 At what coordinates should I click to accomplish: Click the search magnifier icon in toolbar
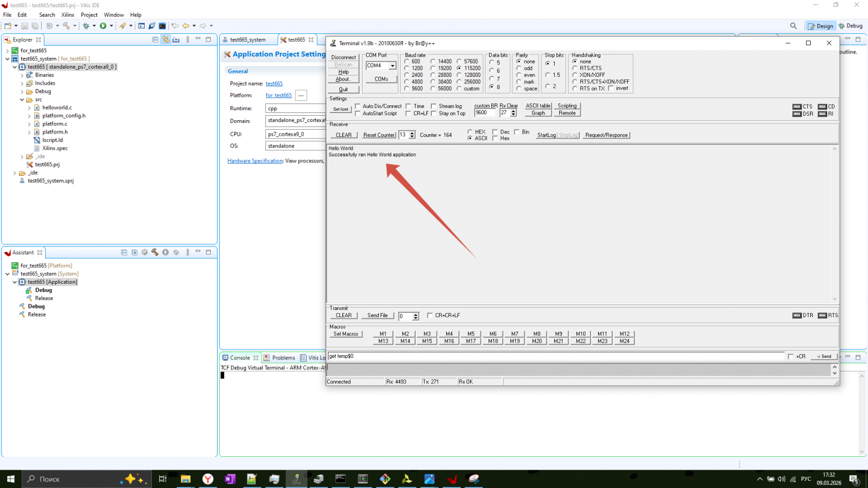point(793,26)
